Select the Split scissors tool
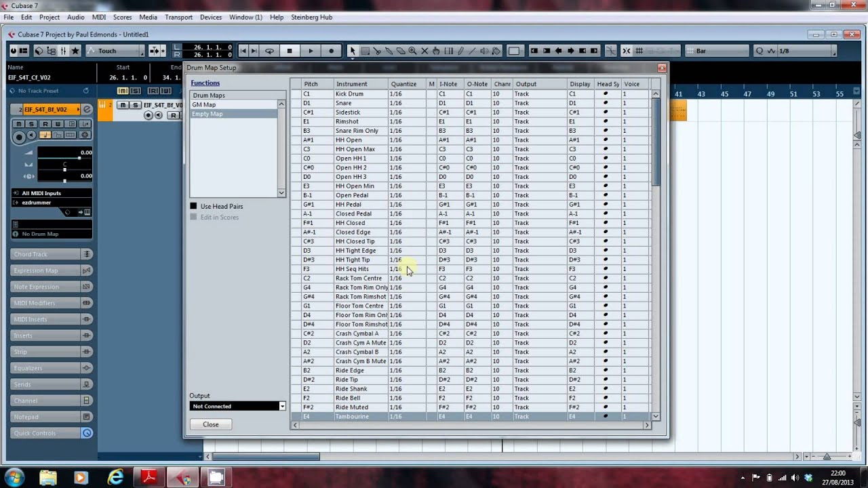Screen dimensions: 868x488 pyautogui.click(x=376, y=51)
